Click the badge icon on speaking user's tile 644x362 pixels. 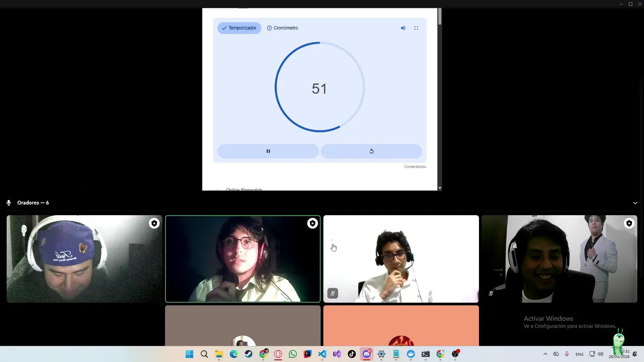click(312, 223)
